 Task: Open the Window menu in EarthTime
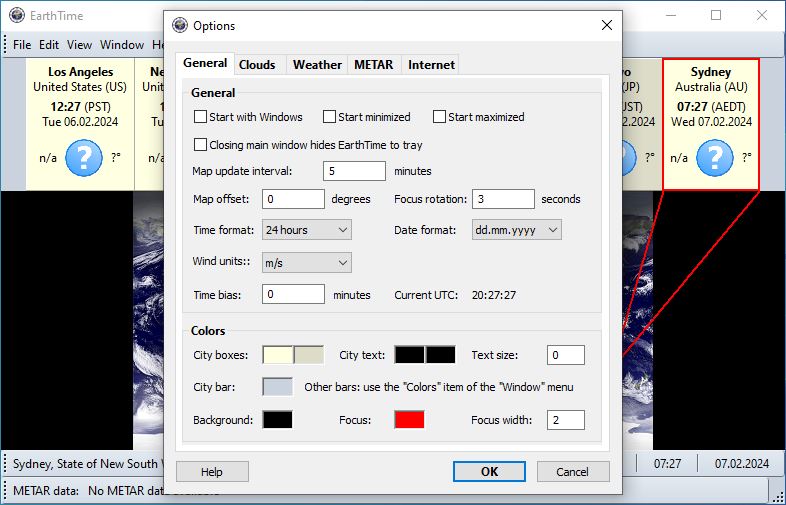[122, 45]
